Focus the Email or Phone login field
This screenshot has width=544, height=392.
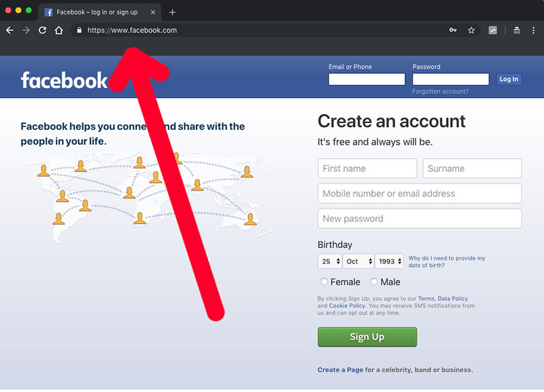coord(367,79)
